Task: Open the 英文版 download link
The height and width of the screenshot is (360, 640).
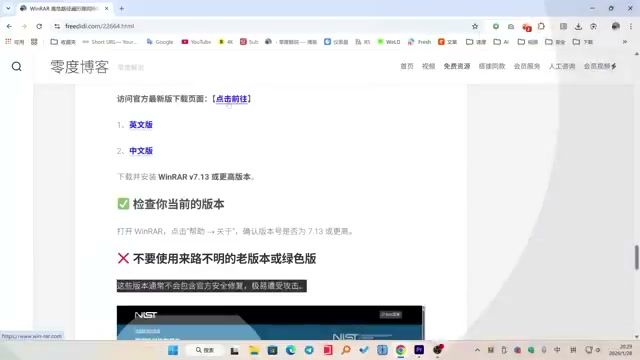Action: (141, 125)
